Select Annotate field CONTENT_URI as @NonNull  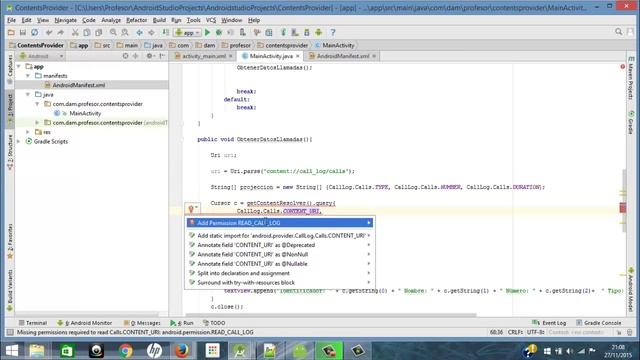click(x=280, y=254)
